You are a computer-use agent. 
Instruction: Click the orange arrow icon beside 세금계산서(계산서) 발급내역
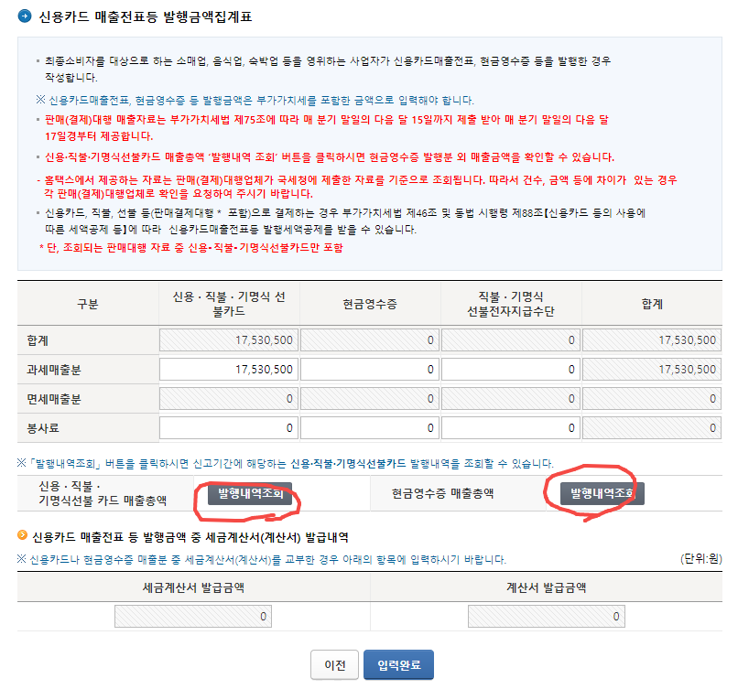tap(22, 536)
